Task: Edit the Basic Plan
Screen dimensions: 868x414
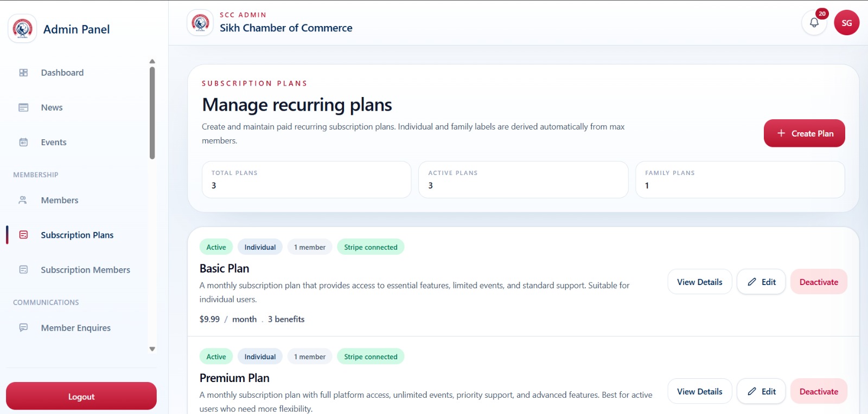Action: pos(761,282)
